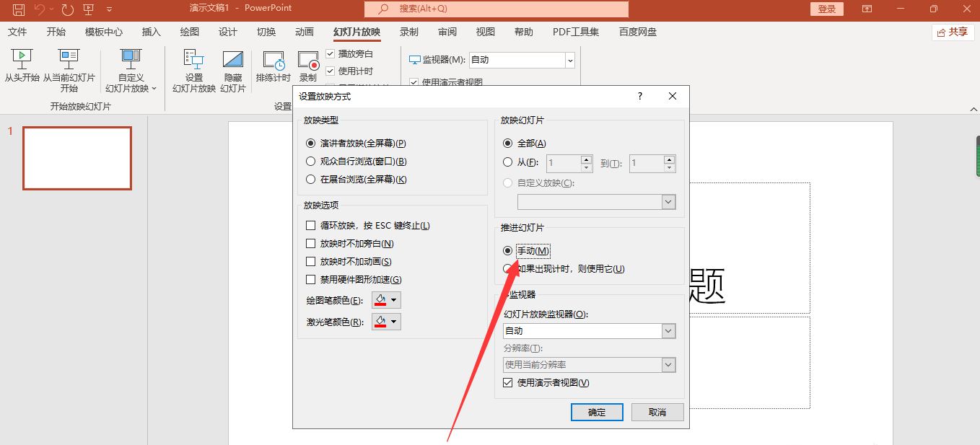Open 自定义幻灯片放映 custom show tool

tap(130, 69)
